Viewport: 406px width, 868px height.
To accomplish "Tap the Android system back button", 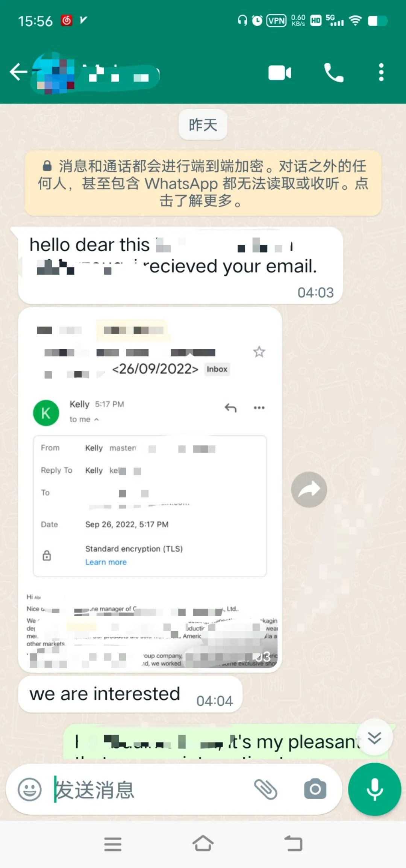I will pyautogui.click(x=293, y=843).
